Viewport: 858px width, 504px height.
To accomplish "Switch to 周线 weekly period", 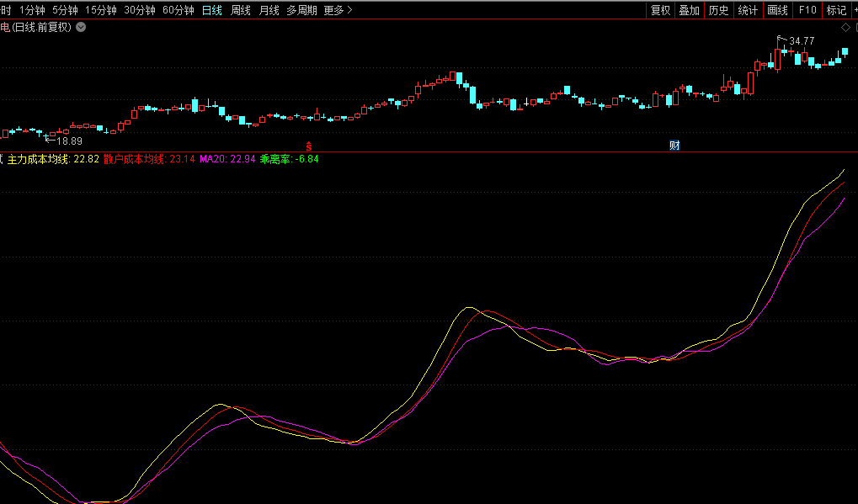I will coord(241,10).
